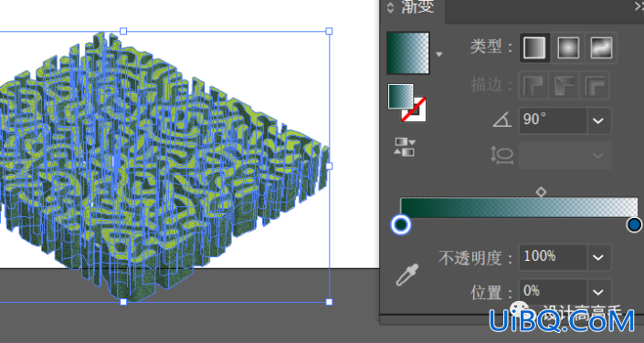644x343 pixels.
Task: Select the right blue gradient stop
Action: coord(635,224)
